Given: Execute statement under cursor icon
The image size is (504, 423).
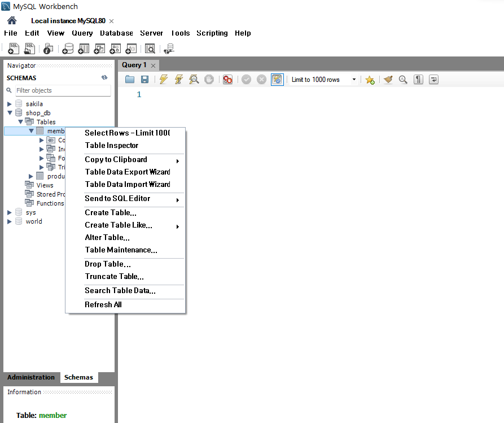Looking at the screenshot, I should (179, 80).
